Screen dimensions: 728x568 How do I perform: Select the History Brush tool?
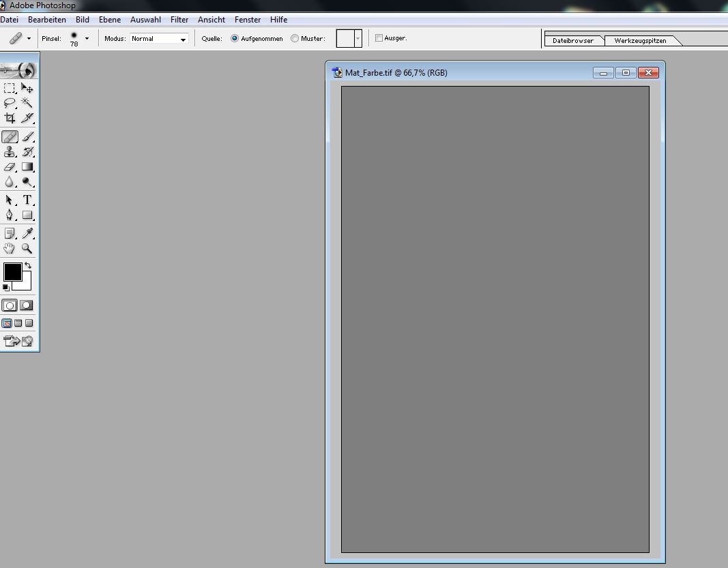coord(27,152)
